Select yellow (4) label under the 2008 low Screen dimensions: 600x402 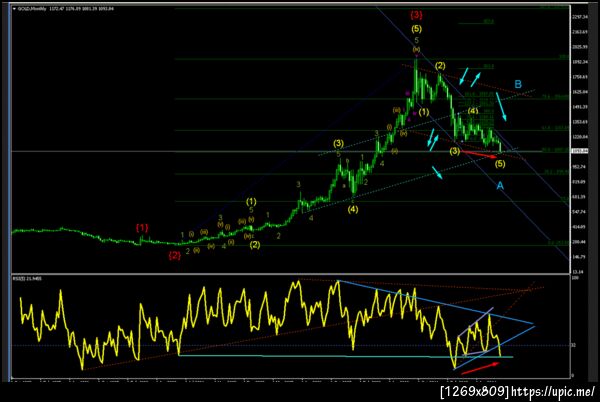pos(353,209)
